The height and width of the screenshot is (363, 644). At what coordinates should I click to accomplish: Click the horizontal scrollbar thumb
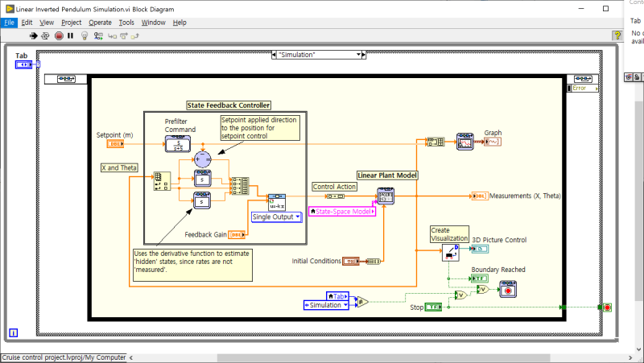tap(383, 357)
